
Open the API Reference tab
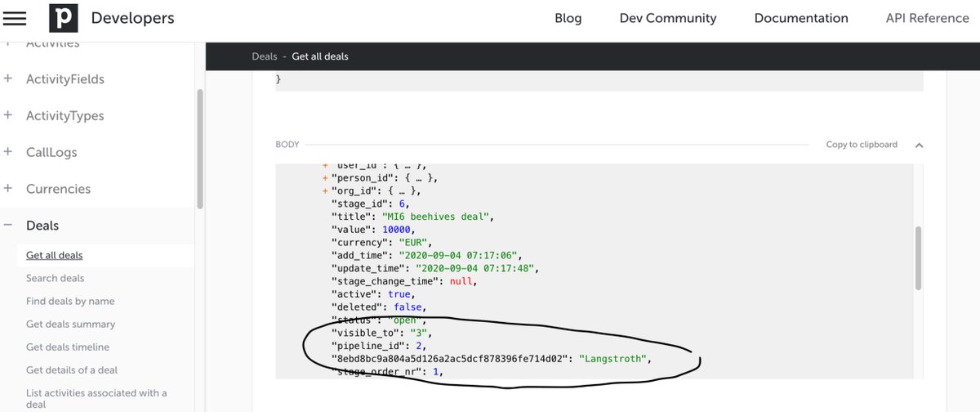(x=927, y=18)
